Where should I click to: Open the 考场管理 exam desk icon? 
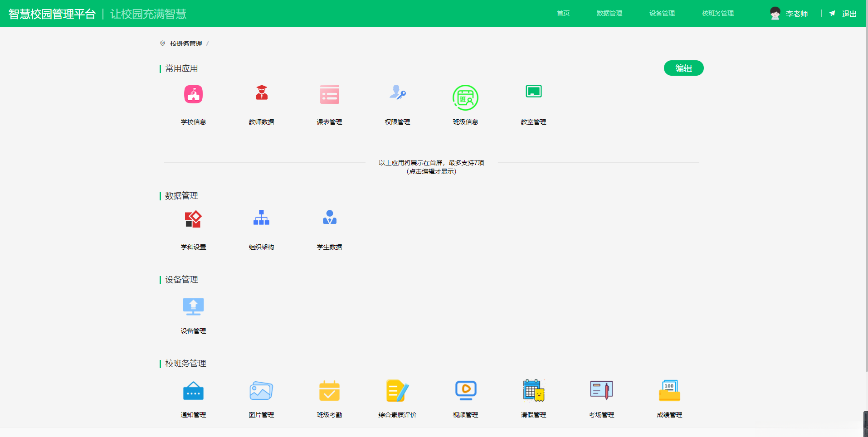(602, 390)
